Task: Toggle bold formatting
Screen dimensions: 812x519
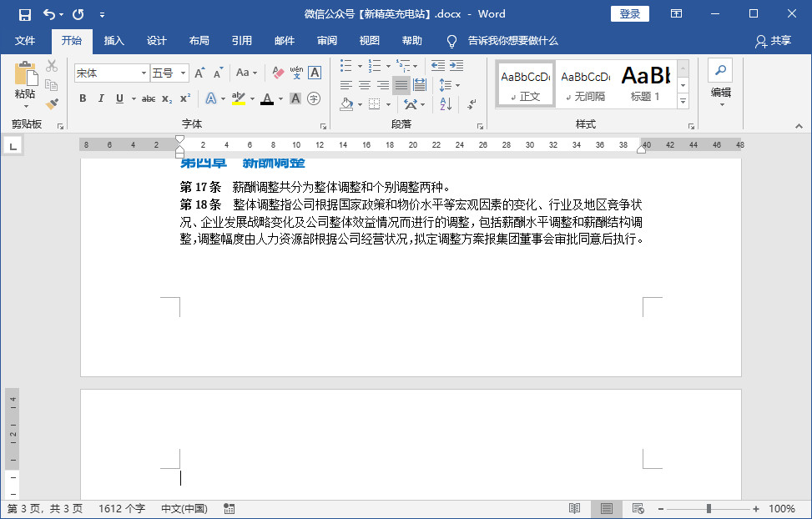Action: coord(83,98)
